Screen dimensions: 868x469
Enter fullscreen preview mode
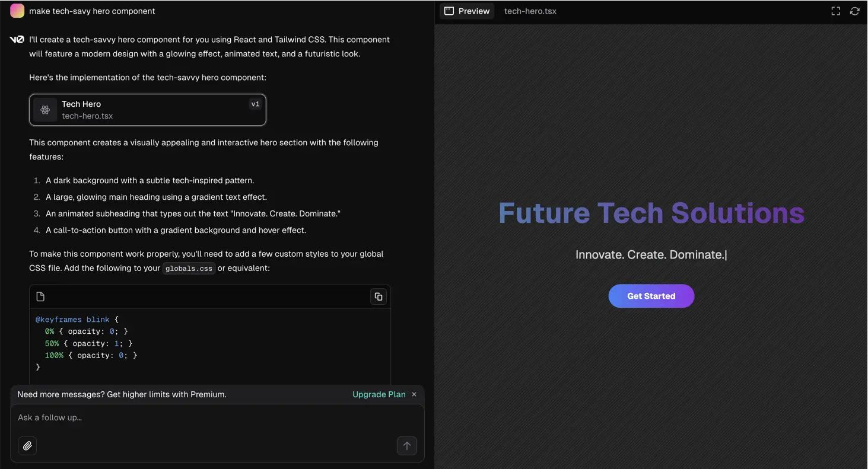835,11
